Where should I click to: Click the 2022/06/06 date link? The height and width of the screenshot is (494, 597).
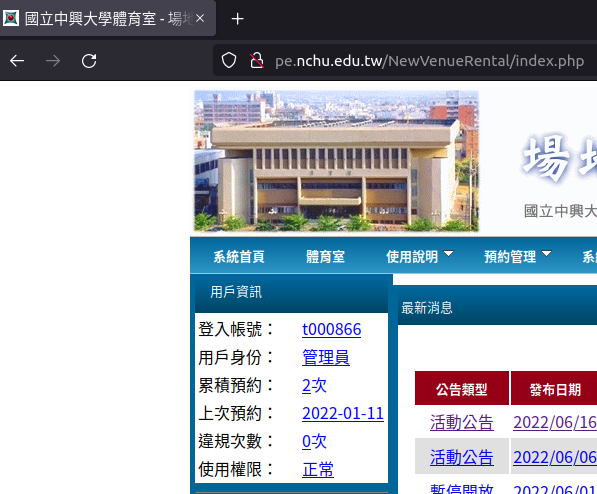[555, 457]
